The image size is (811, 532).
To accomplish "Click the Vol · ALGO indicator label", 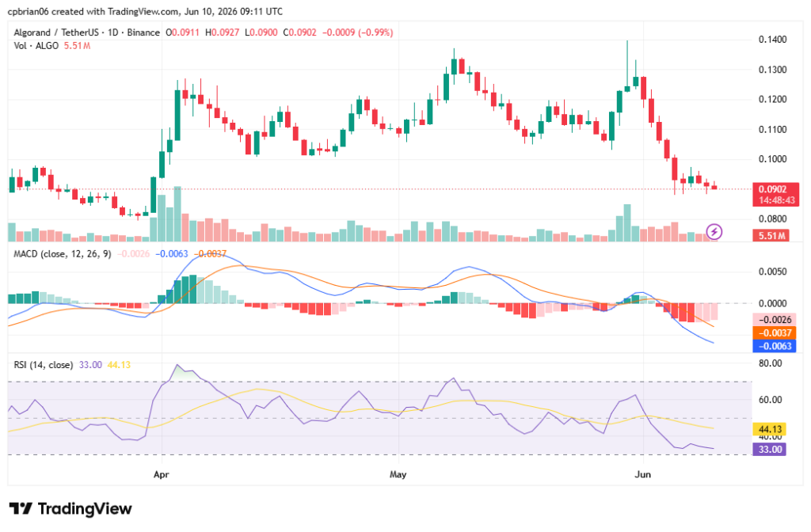I will [36, 46].
